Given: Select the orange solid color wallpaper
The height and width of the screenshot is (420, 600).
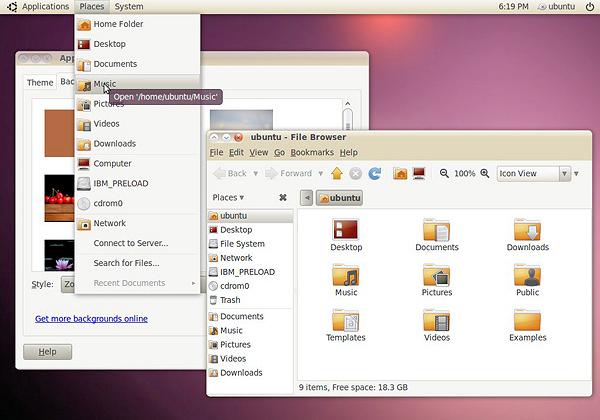Looking at the screenshot, I should pyautogui.click(x=59, y=133).
